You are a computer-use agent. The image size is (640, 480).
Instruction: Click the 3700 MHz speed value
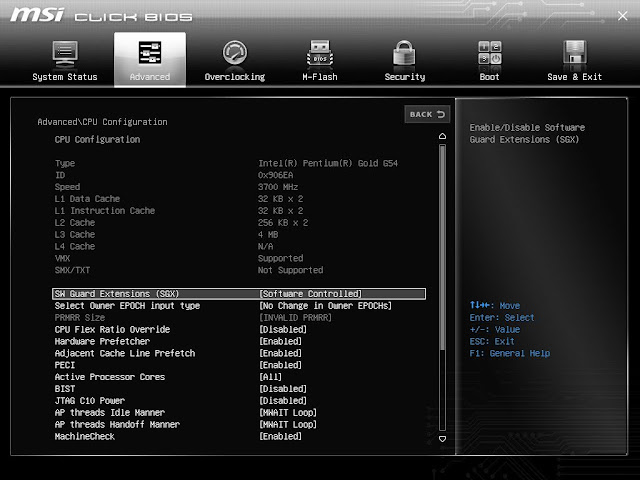pyautogui.click(x=278, y=187)
